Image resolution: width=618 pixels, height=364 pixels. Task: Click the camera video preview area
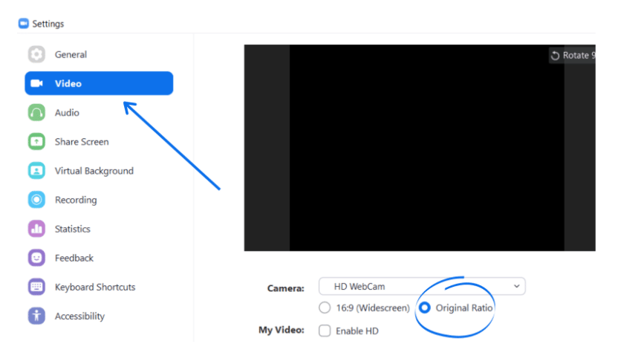click(420, 148)
